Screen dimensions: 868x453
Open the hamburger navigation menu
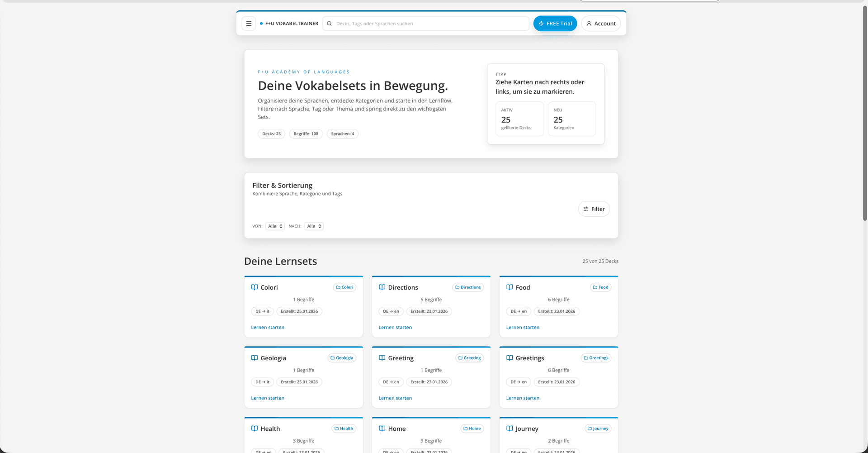click(x=249, y=23)
